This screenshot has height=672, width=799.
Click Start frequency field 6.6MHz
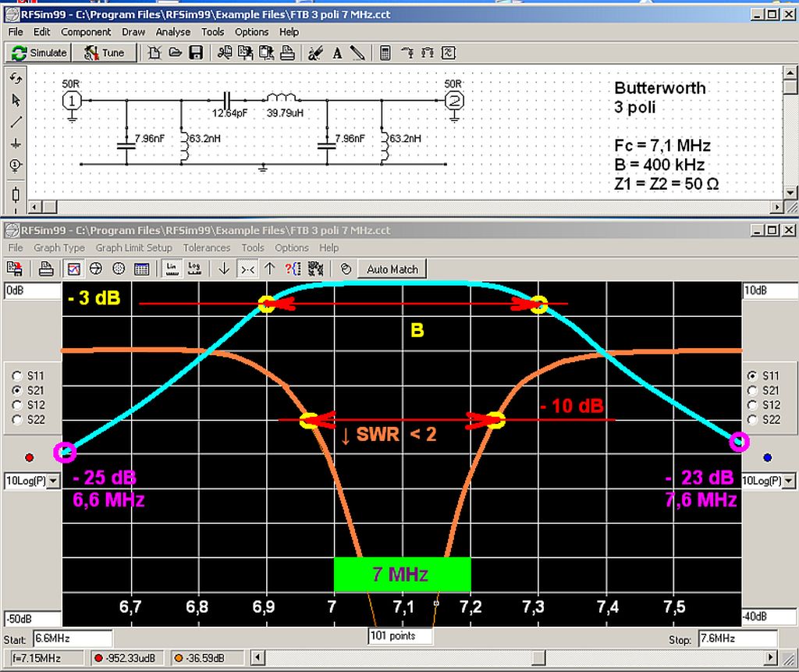pyautogui.click(x=73, y=638)
